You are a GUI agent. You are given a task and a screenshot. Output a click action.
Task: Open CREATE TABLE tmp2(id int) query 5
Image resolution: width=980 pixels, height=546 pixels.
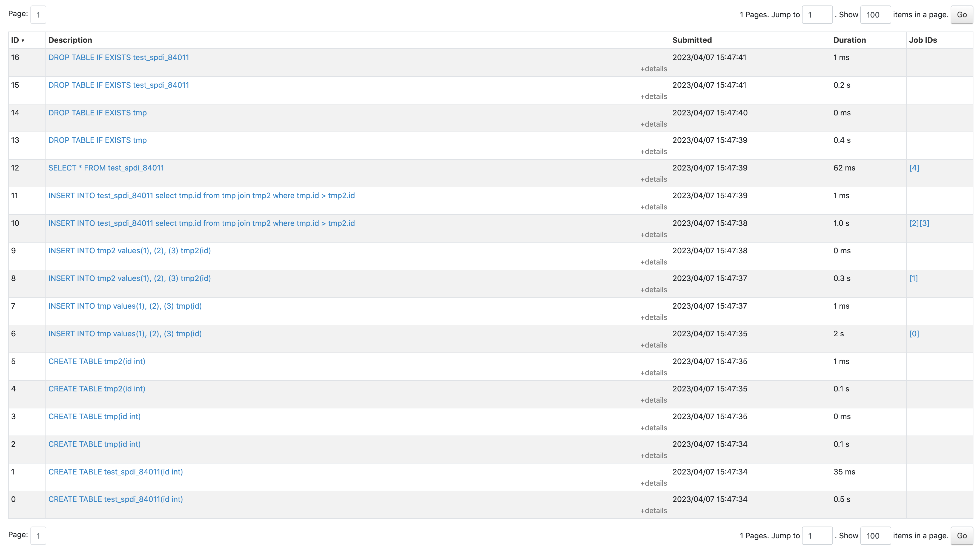(97, 361)
